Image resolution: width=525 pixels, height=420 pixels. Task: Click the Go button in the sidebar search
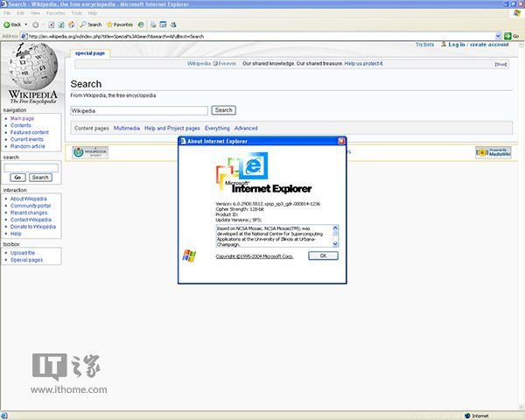(17, 177)
